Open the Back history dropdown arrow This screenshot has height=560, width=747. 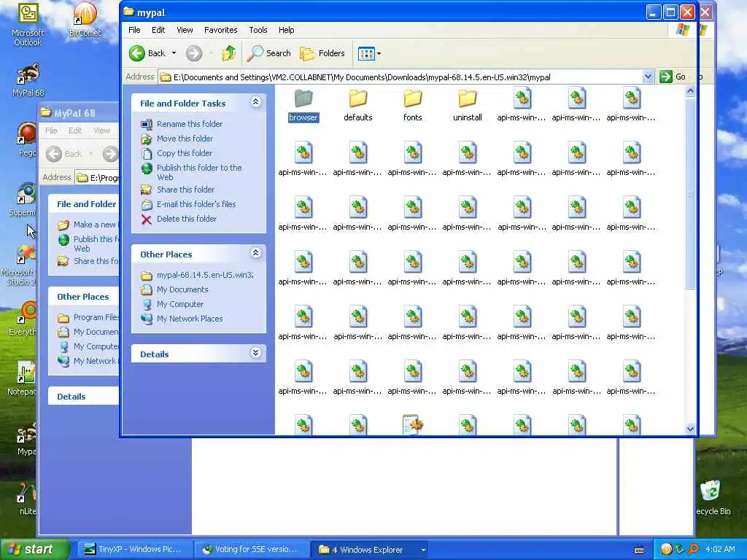click(174, 53)
